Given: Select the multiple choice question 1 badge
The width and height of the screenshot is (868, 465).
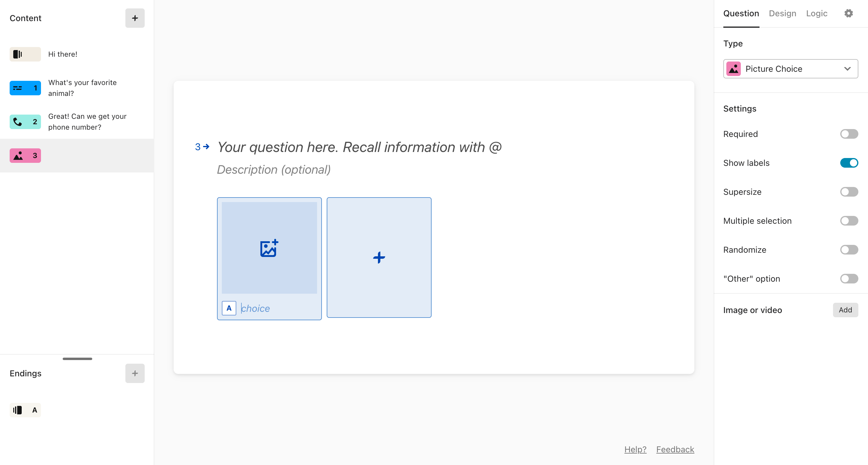Looking at the screenshot, I should click(x=25, y=88).
